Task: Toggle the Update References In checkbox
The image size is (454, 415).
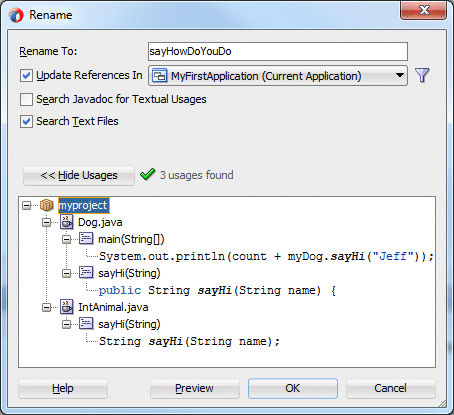Action: click(26, 76)
